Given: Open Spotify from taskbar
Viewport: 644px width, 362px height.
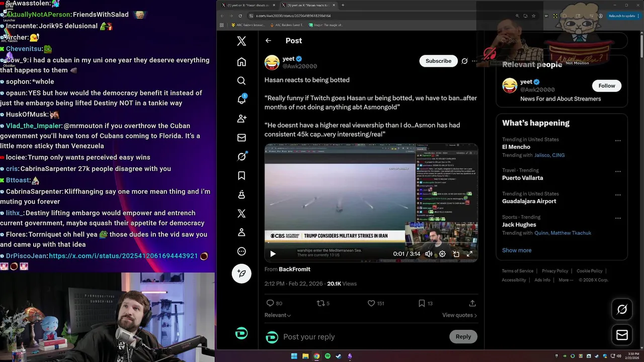Looking at the screenshot, I should tap(328, 356).
